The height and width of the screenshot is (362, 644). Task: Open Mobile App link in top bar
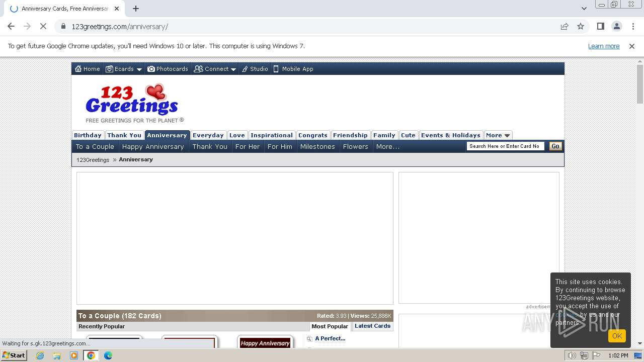293,69
